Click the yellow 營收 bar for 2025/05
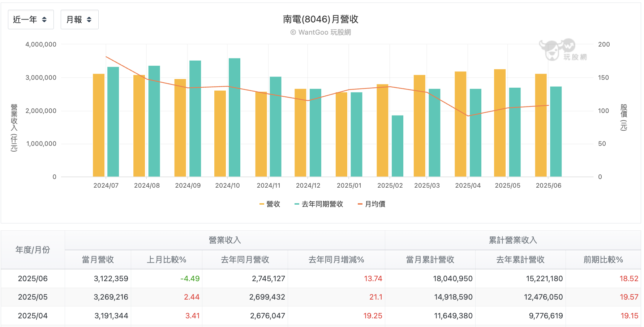This screenshot has height=327, width=644. [500, 123]
